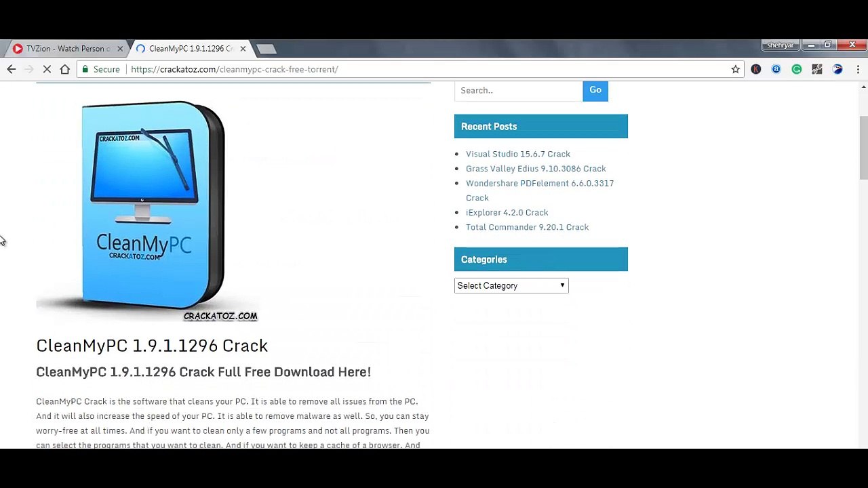Screen dimensions: 868x488
Task: Close the CleanMyPC tab
Action: click(243, 49)
